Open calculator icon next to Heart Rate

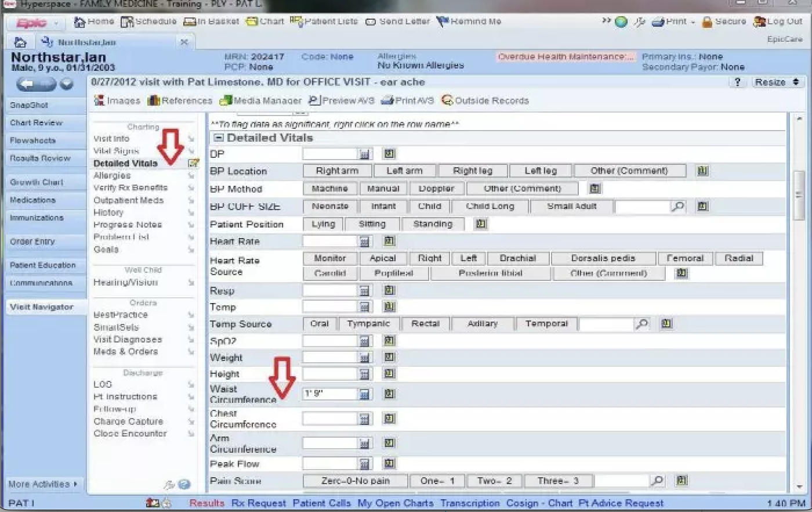click(x=364, y=241)
